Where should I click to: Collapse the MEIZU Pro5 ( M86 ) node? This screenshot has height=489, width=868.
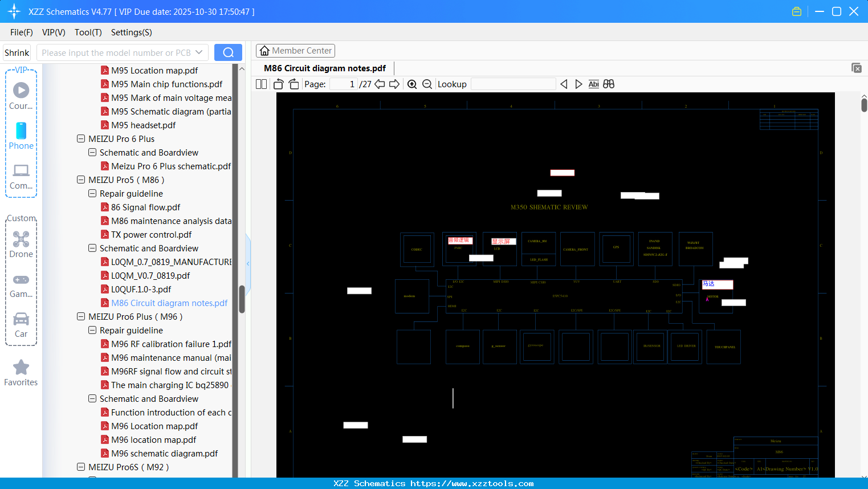click(81, 180)
